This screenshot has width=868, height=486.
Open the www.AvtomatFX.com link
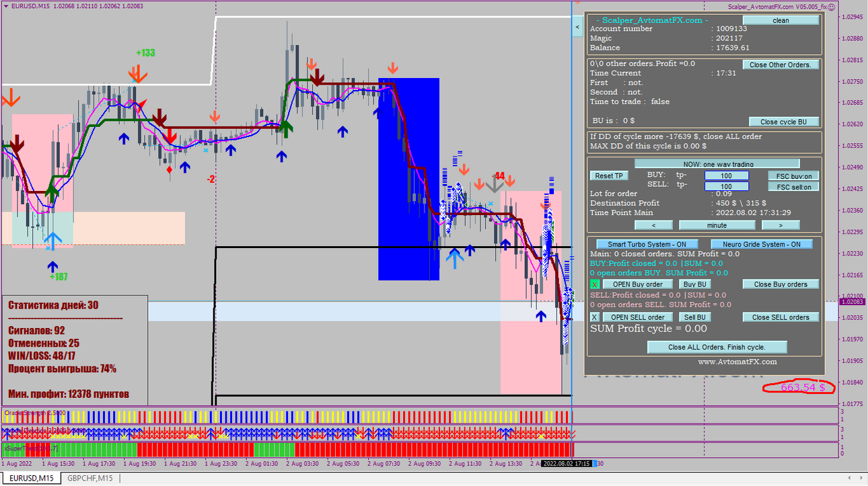click(737, 362)
